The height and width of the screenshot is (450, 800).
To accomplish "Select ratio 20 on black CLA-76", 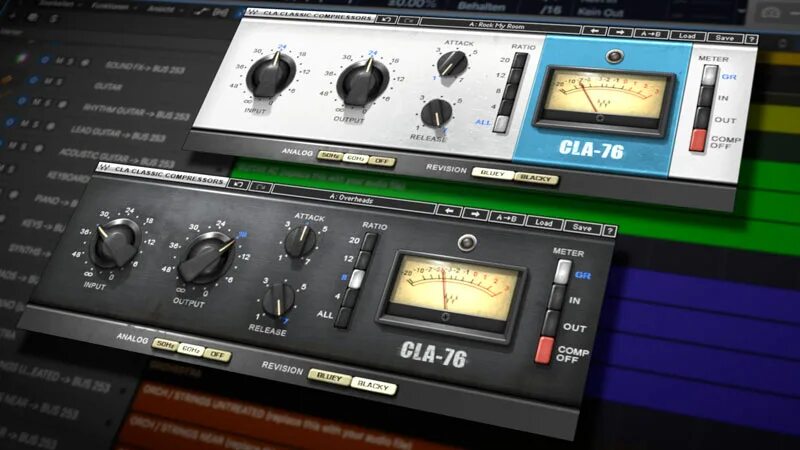I will click(369, 241).
